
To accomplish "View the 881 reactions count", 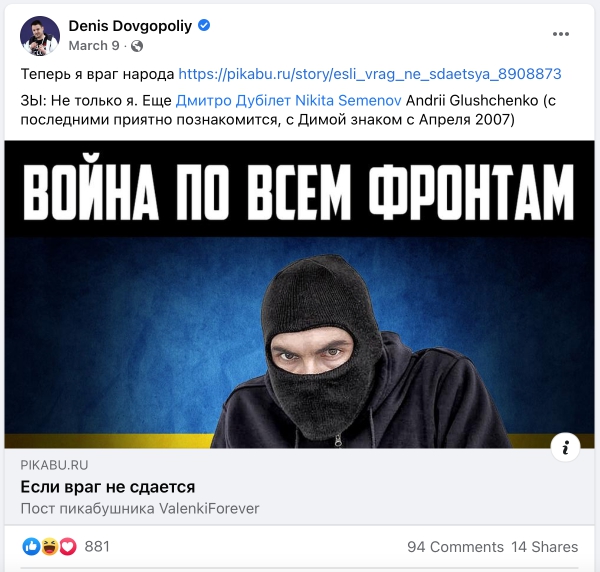I will point(97,547).
